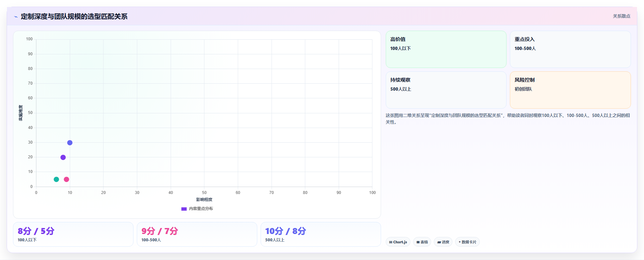The height and width of the screenshot is (260, 644).
Task: Select the Chart.js tag
Action: (398, 242)
